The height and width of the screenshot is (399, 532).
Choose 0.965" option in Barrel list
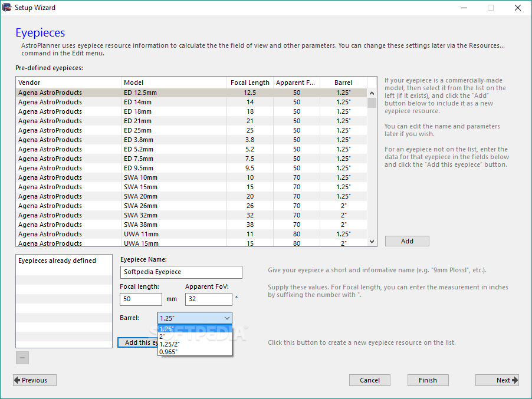(195, 352)
